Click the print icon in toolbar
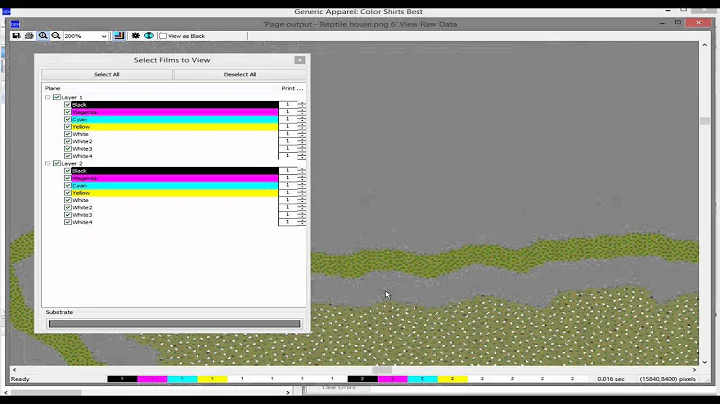This screenshot has height=404, width=720. point(29,36)
